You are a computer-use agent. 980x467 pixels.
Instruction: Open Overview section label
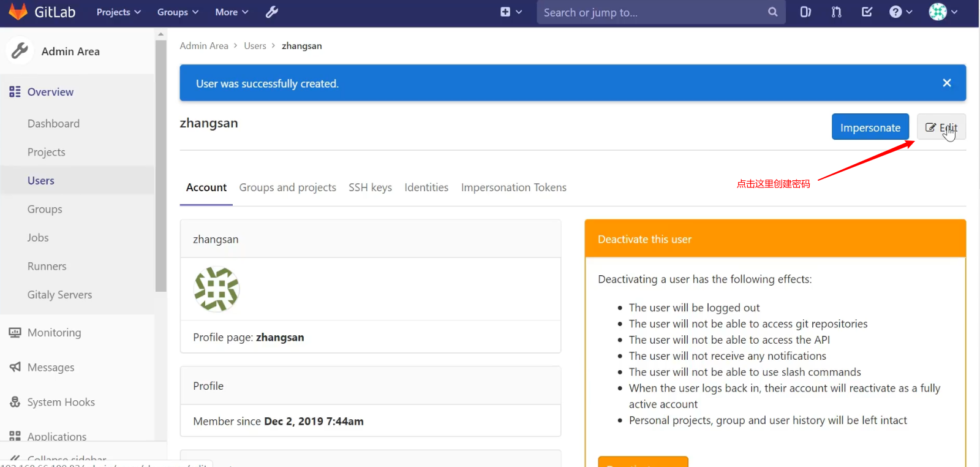pos(50,92)
